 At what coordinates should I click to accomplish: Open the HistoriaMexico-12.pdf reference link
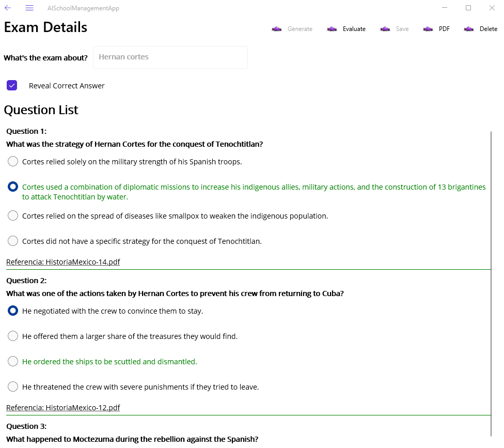63,408
